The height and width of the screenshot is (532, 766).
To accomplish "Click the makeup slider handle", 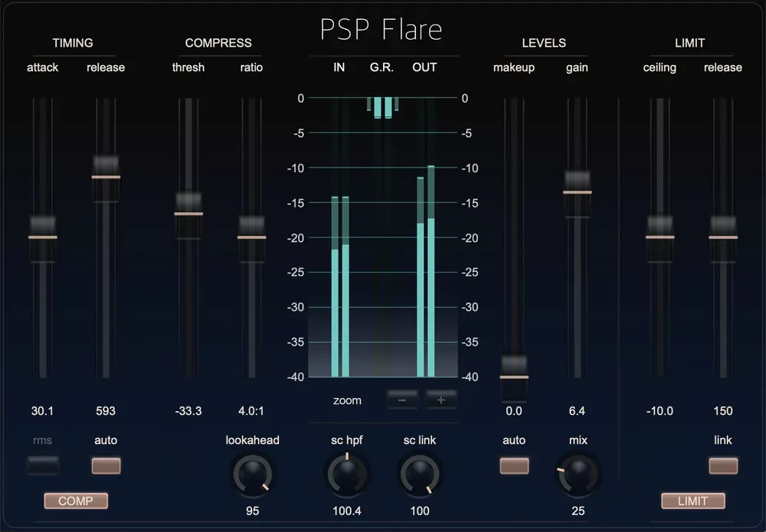I will tap(514, 377).
